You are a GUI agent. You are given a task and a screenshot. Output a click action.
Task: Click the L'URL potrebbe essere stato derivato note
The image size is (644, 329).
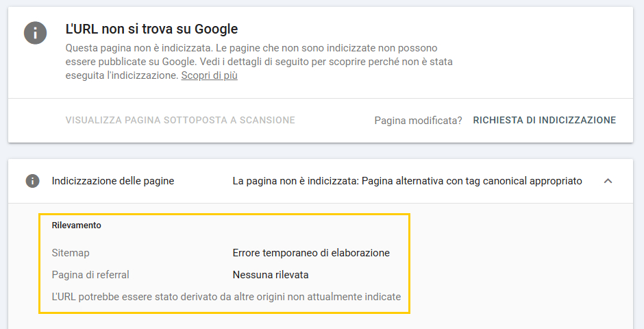click(226, 297)
